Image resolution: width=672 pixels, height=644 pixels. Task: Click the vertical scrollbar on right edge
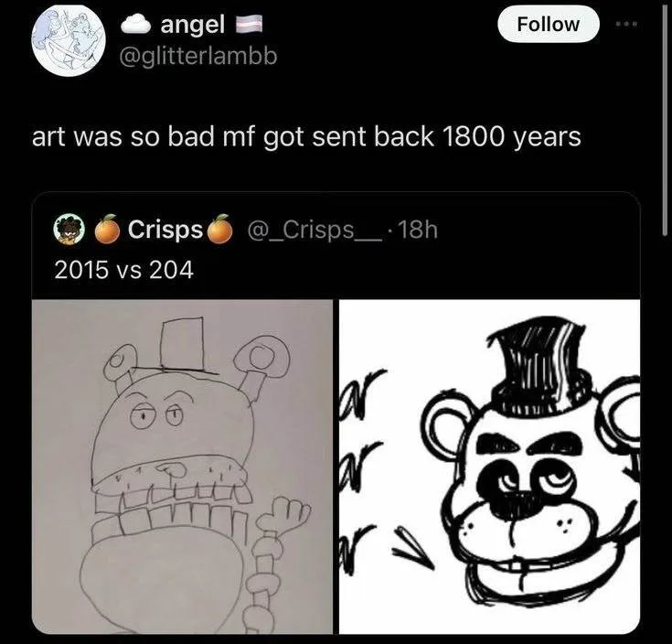coord(666,119)
